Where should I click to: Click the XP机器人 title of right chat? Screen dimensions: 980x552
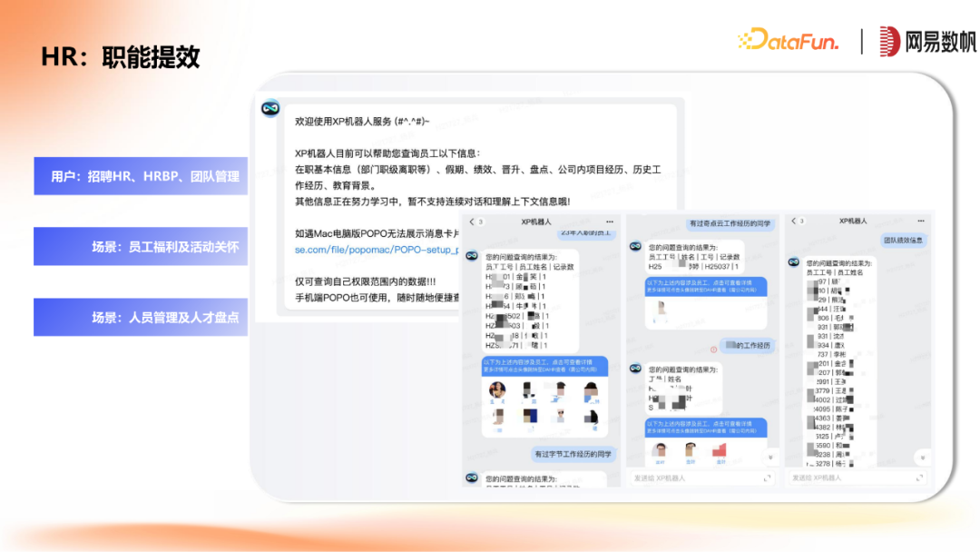coord(852,221)
